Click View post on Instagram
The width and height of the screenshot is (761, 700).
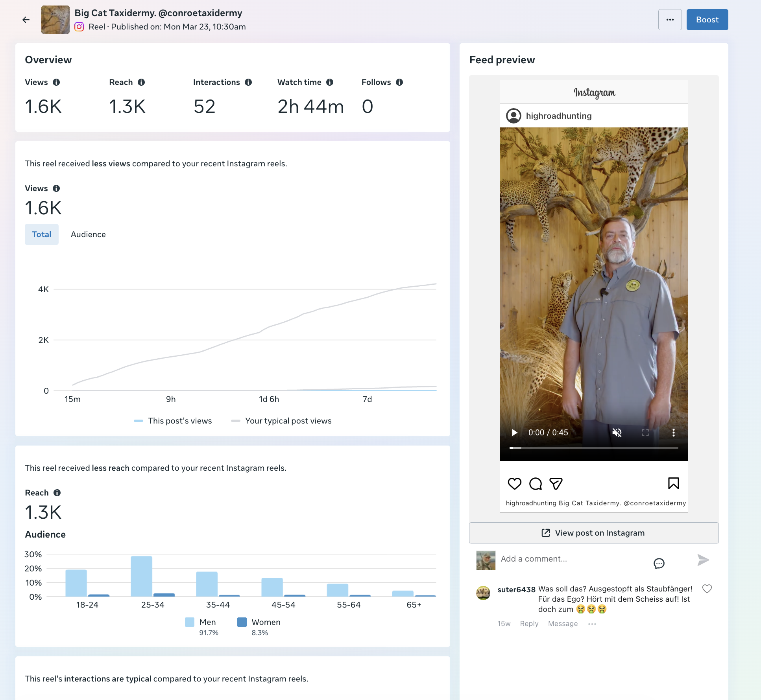click(594, 533)
